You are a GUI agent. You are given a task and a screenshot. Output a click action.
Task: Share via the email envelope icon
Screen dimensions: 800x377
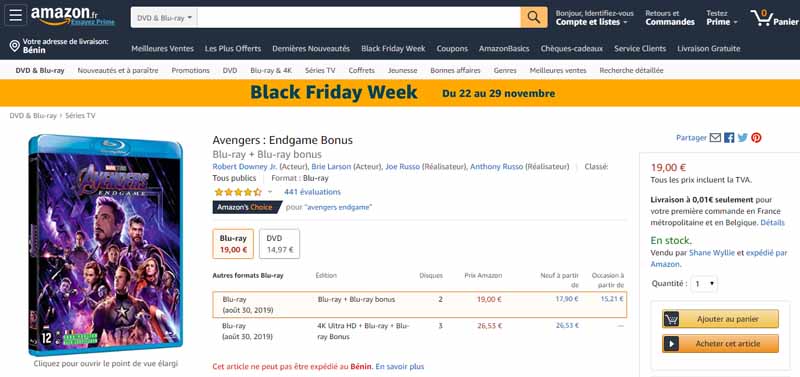(715, 138)
